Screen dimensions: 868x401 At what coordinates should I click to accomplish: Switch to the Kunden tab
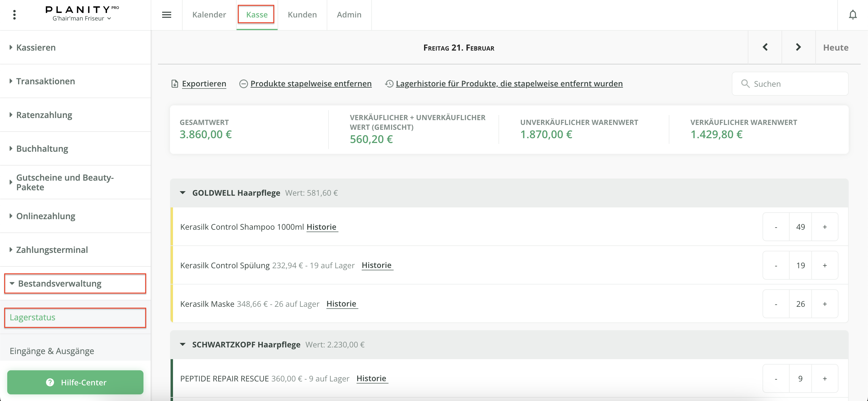click(x=302, y=15)
